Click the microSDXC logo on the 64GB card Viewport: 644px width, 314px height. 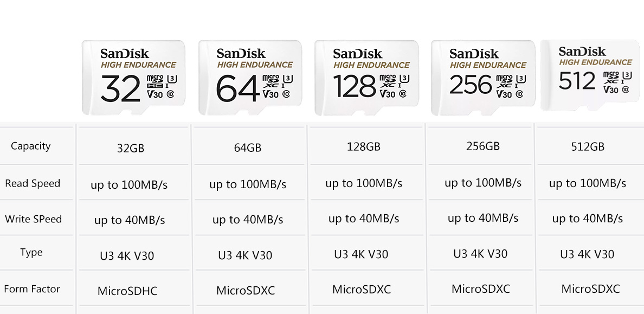click(271, 81)
